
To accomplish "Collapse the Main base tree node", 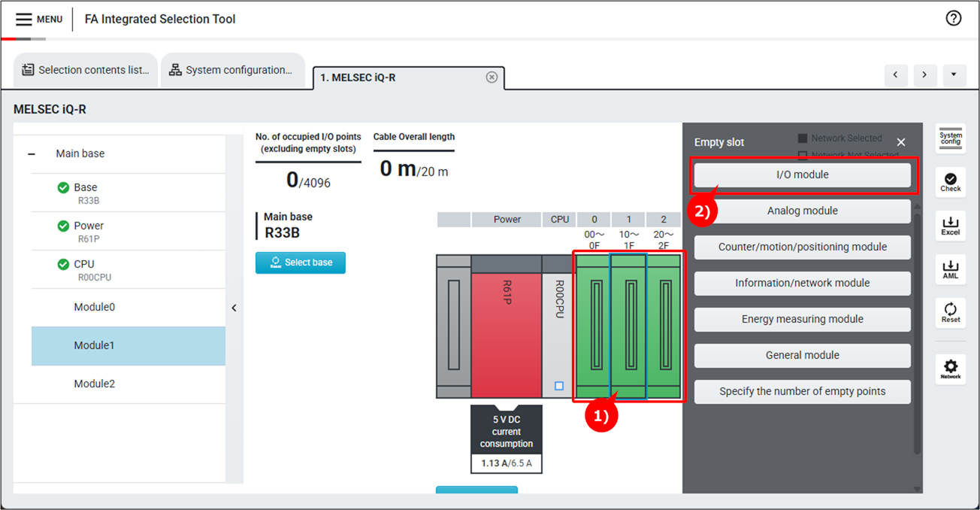I will tap(32, 153).
